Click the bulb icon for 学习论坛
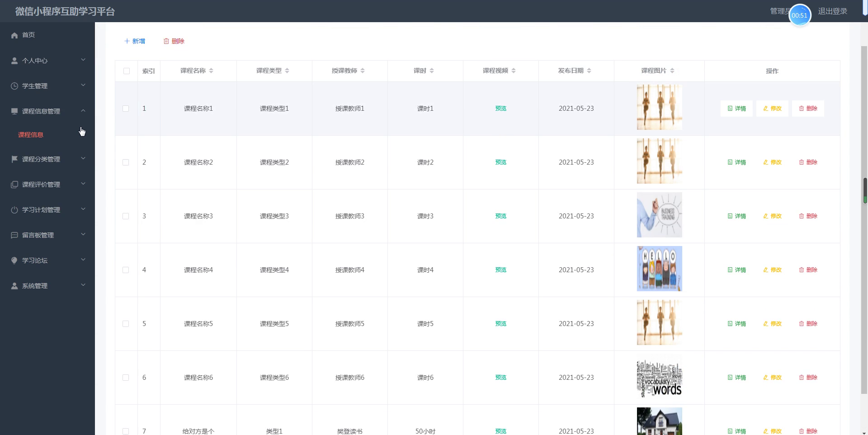The height and width of the screenshot is (435, 868). pyautogui.click(x=14, y=260)
